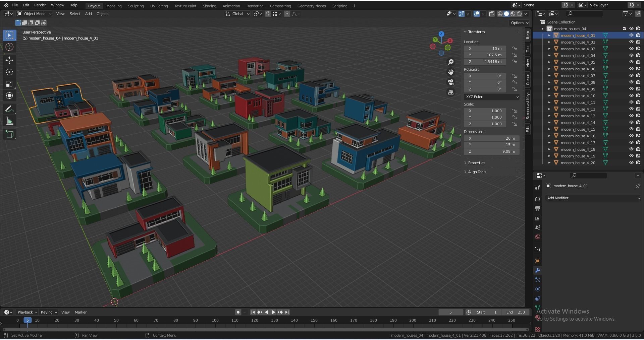Click the outliner search field
The width and height of the screenshot is (644, 340).
[584, 14]
